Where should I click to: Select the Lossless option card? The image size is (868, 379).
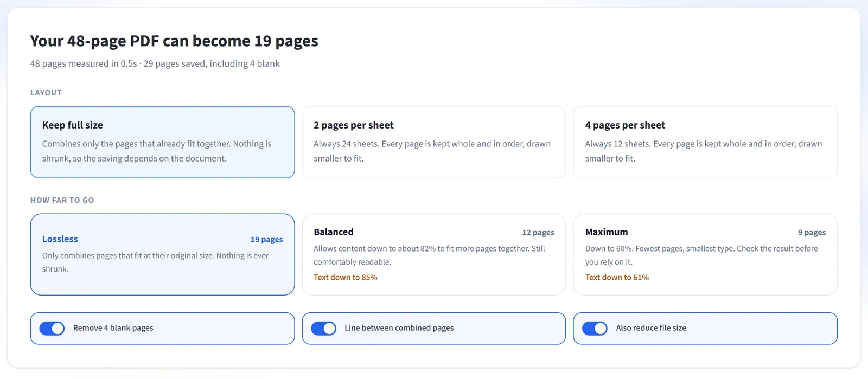click(162, 254)
